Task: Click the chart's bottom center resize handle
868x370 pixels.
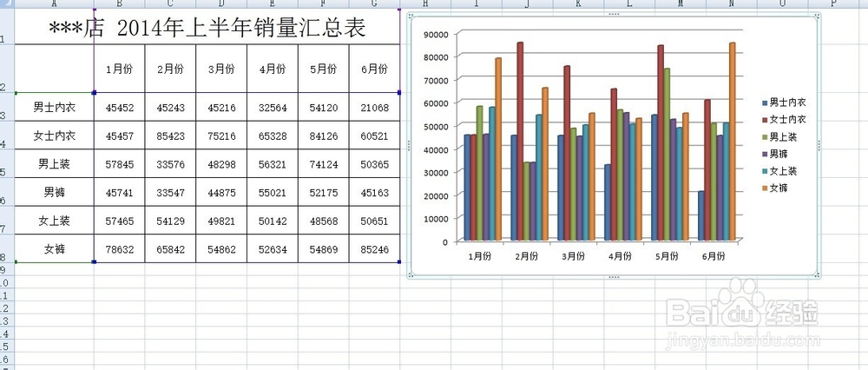Action: tap(614, 276)
